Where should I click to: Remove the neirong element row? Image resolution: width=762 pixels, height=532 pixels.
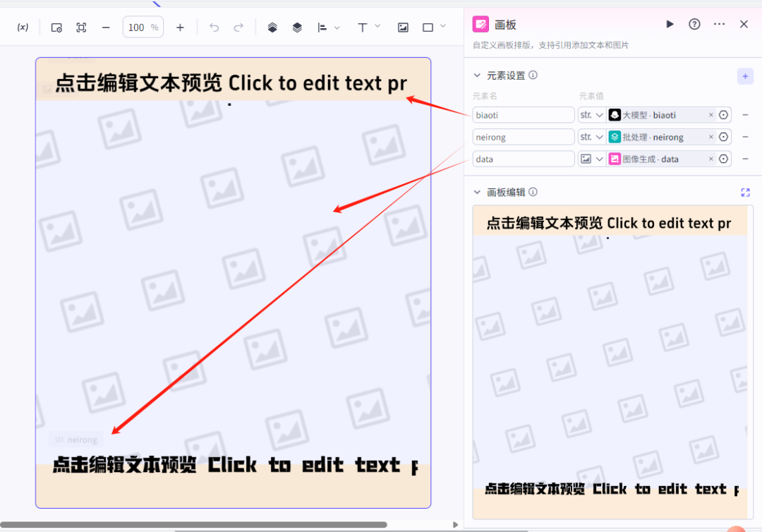[745, 137]
